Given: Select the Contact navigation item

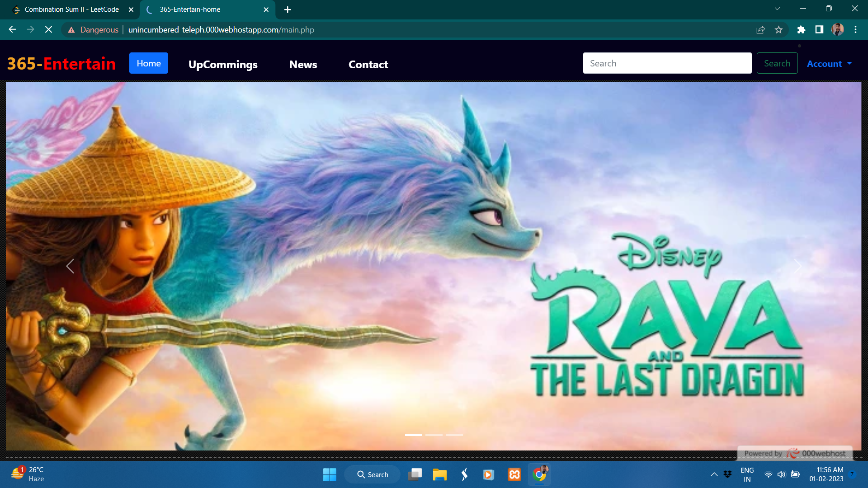Looking at the screenshot, I should tap(368, 64).
